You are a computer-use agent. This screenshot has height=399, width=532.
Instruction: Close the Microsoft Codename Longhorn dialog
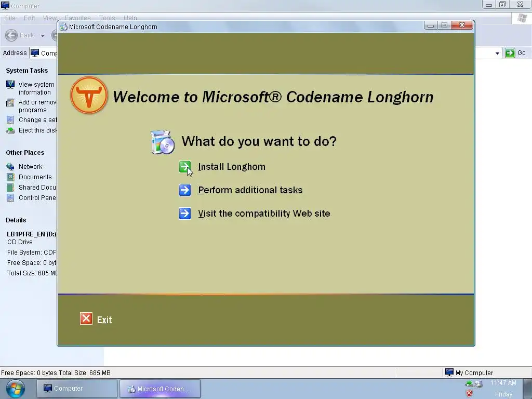462,25
